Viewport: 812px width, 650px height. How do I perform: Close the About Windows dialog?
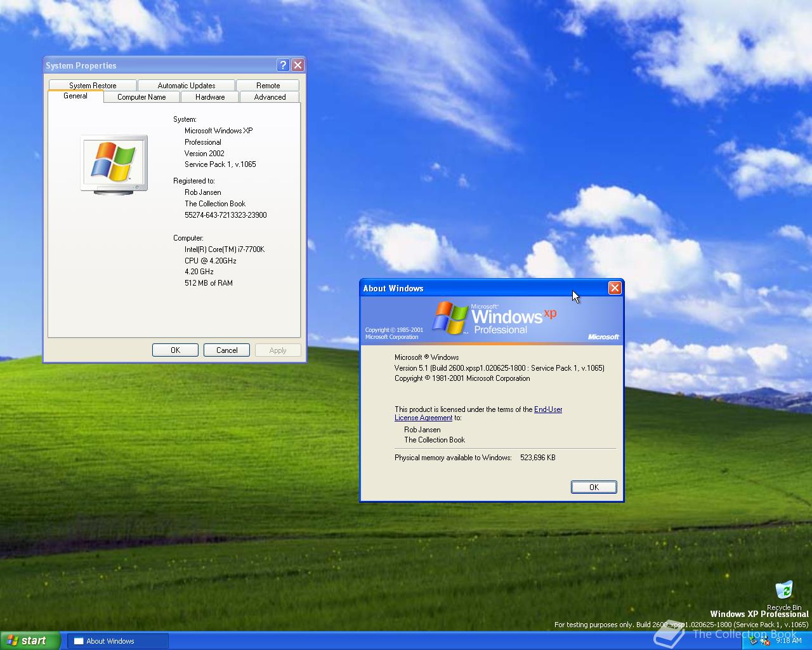coord(615,288)
